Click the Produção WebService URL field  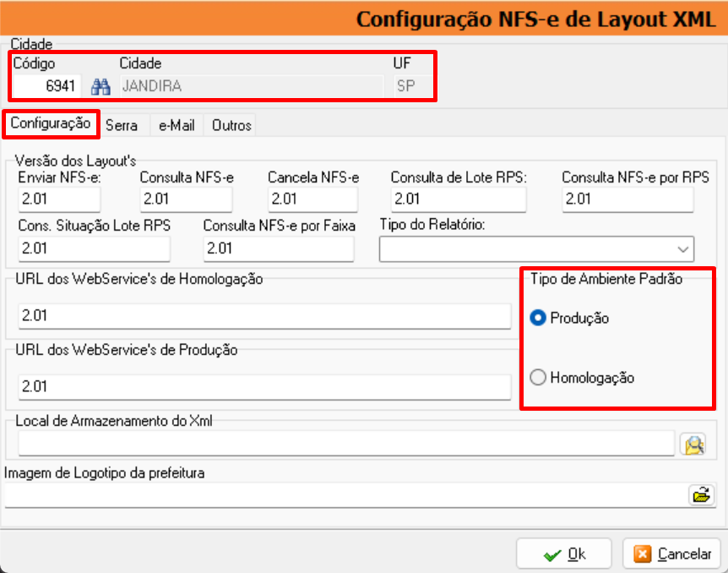click(264, 386)
